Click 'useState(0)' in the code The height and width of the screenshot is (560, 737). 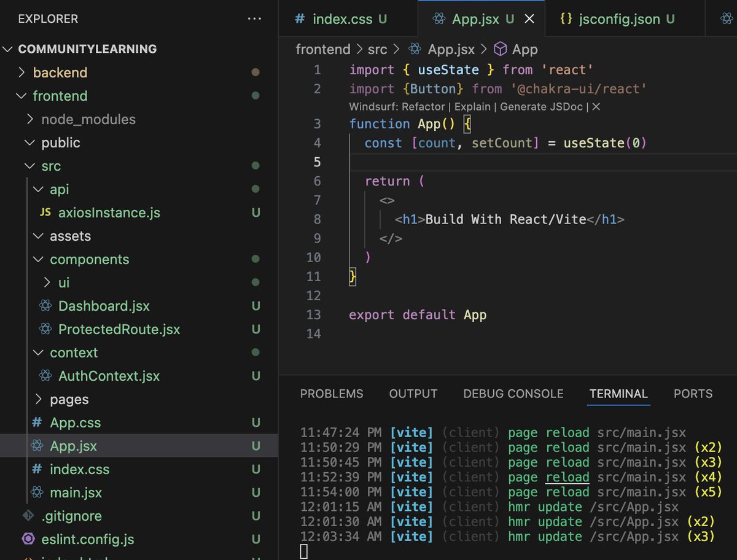605,143
